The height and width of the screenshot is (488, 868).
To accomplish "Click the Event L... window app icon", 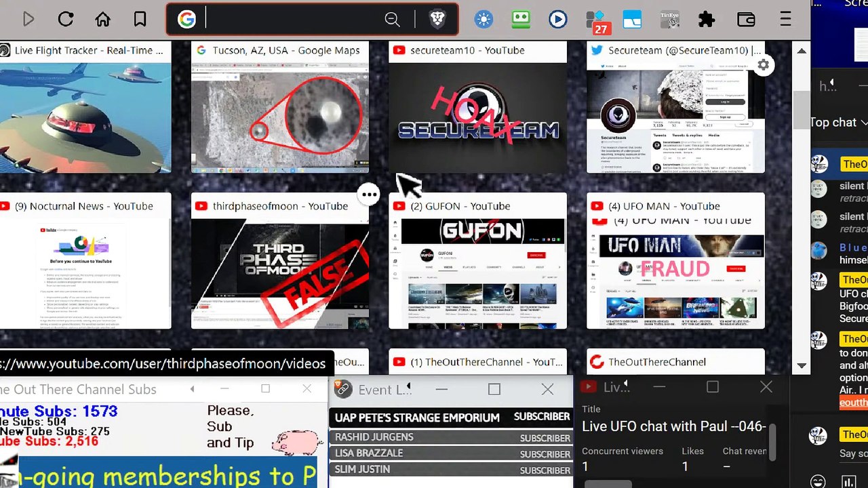I will click(342, 389).
